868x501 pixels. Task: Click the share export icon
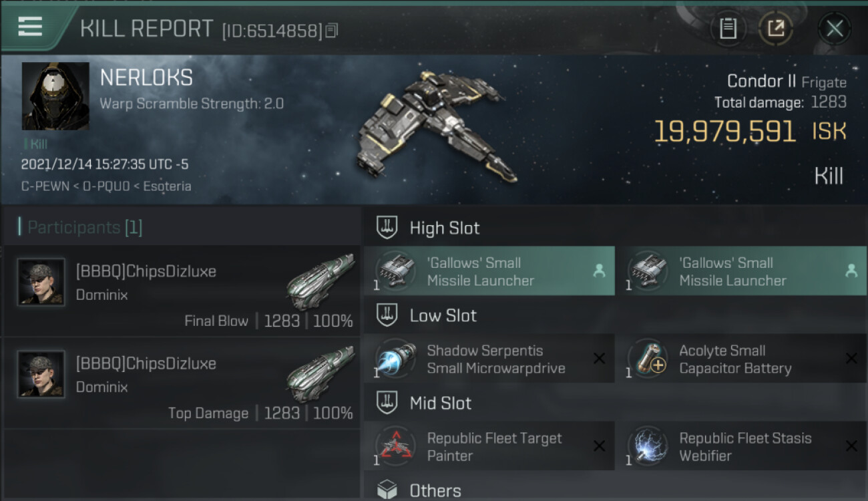click(776, 29)
